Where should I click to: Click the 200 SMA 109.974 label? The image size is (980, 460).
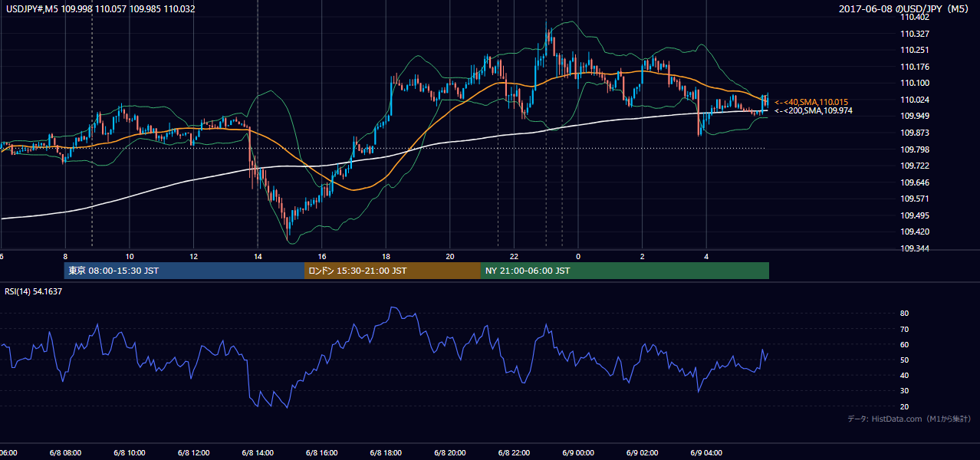[x=813, y=110]
